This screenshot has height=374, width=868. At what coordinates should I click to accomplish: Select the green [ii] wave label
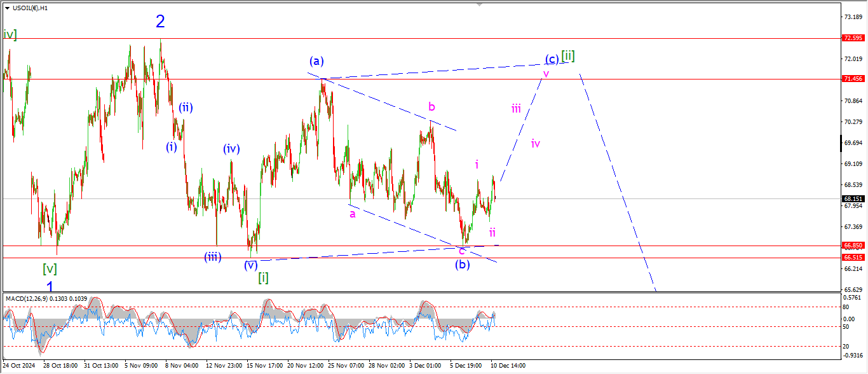(567, 56)
